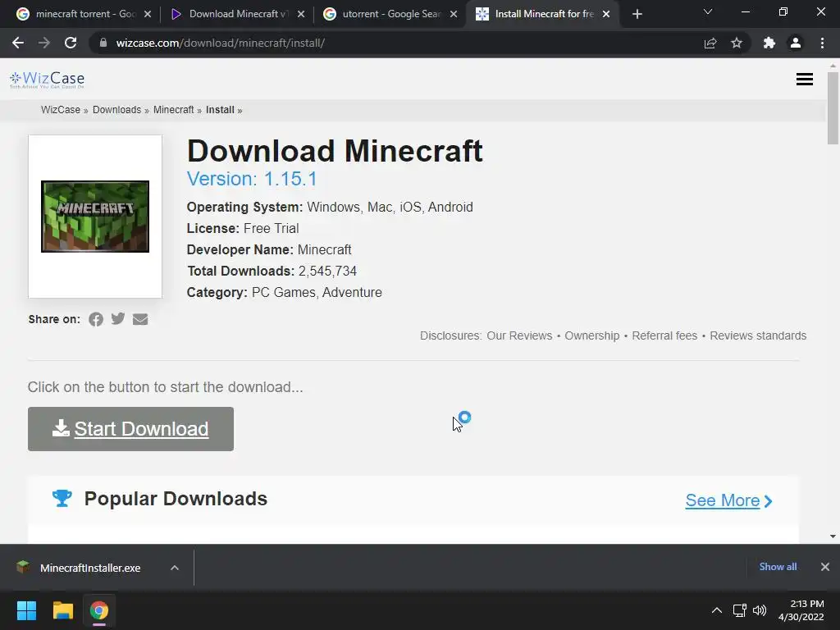This screenshot has height=630, width=840.
Task: Open the Chrome three-dot menu
Action: click(x=822, y=43)
